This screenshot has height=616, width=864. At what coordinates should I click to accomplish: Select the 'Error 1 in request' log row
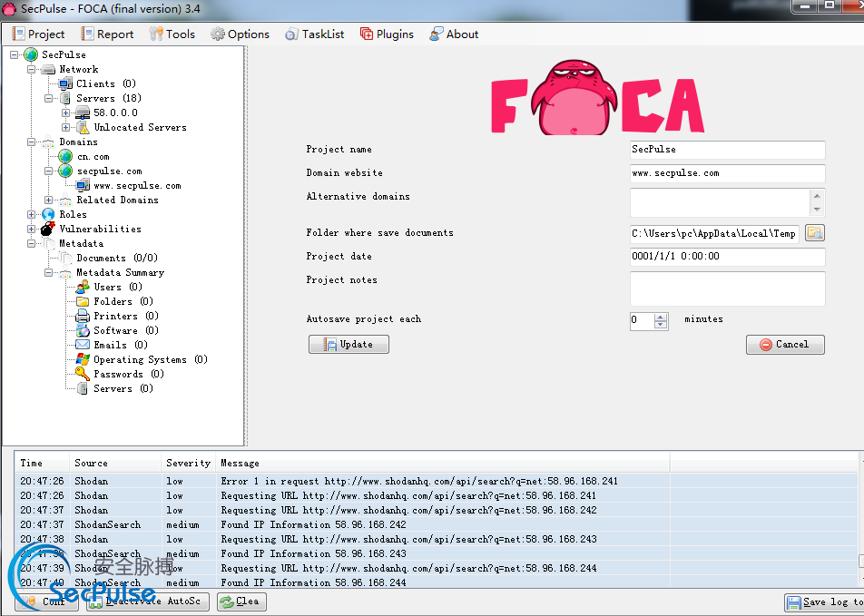[436, 481]
